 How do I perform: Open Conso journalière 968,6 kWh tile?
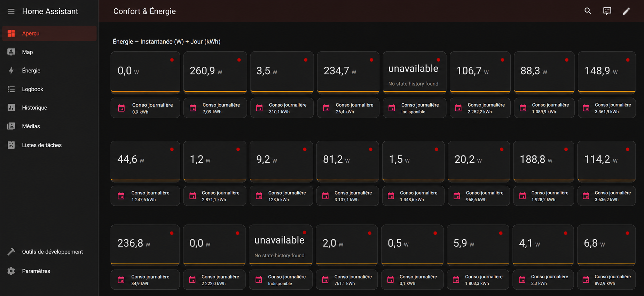[x=479, y=196]
